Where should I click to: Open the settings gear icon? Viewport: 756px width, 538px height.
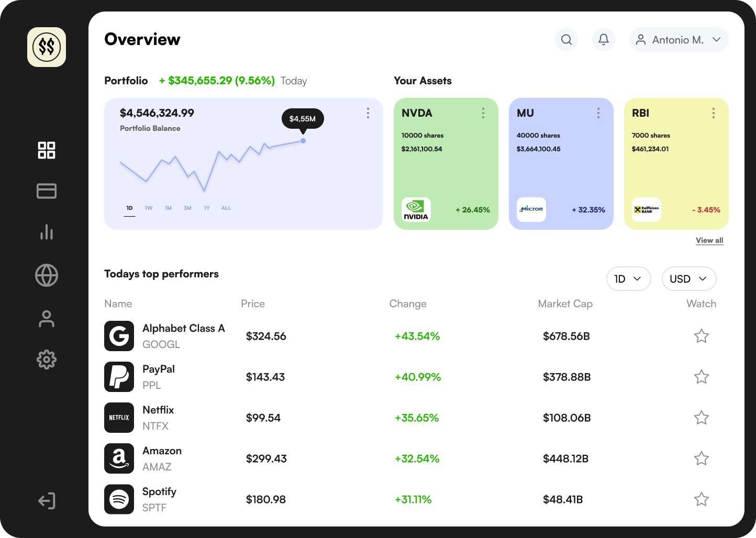click(x=47, y=360)
